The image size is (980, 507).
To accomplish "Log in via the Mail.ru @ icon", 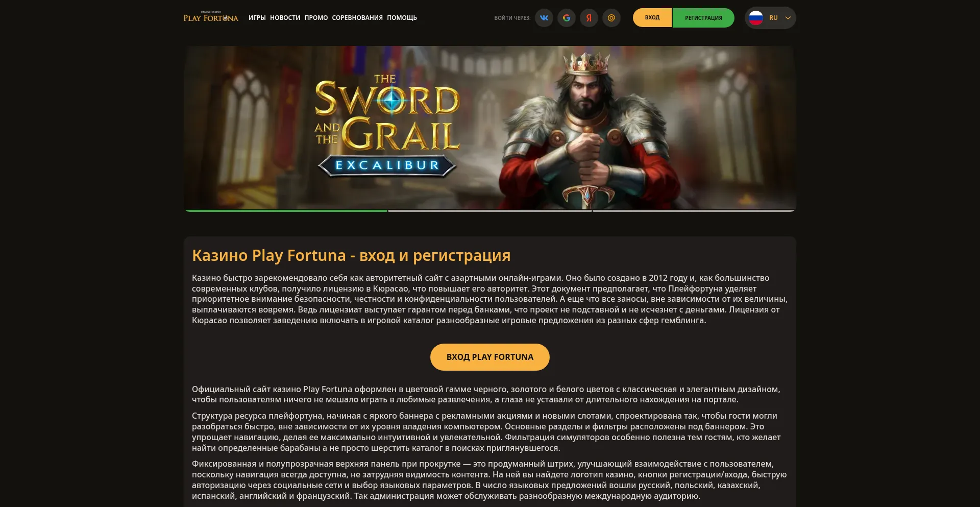I will [x=611, y=18].
